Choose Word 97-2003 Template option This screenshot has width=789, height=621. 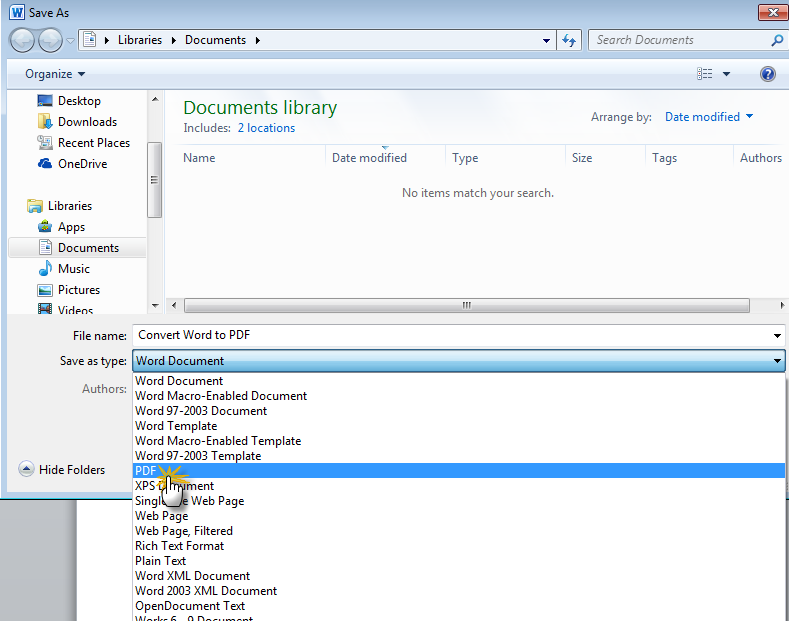[x=459, y=456]
